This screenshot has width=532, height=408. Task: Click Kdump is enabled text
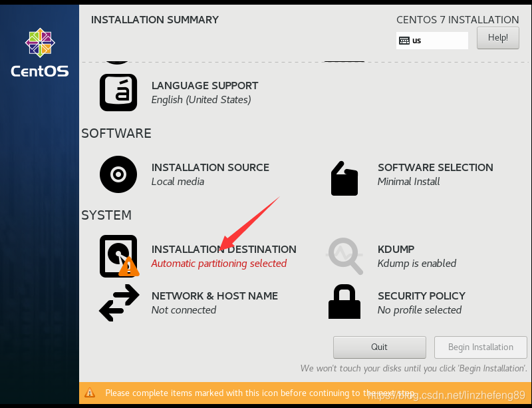coord(417,264)
